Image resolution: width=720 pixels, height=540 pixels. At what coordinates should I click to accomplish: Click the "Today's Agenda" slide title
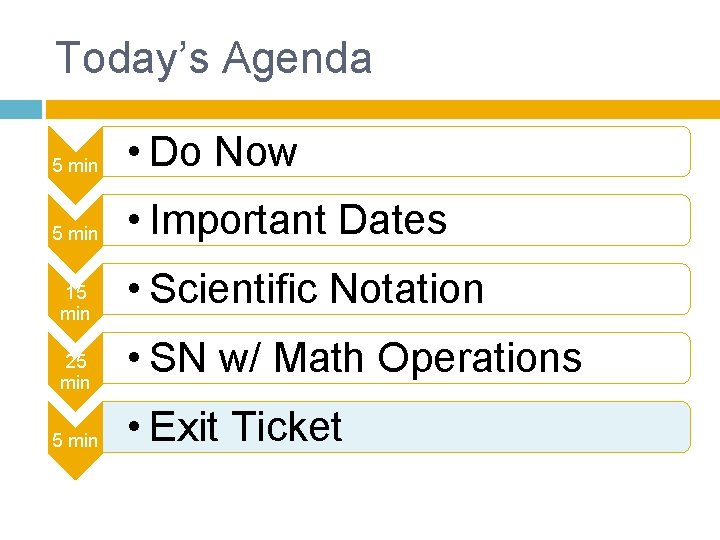(x=214, y=58)
